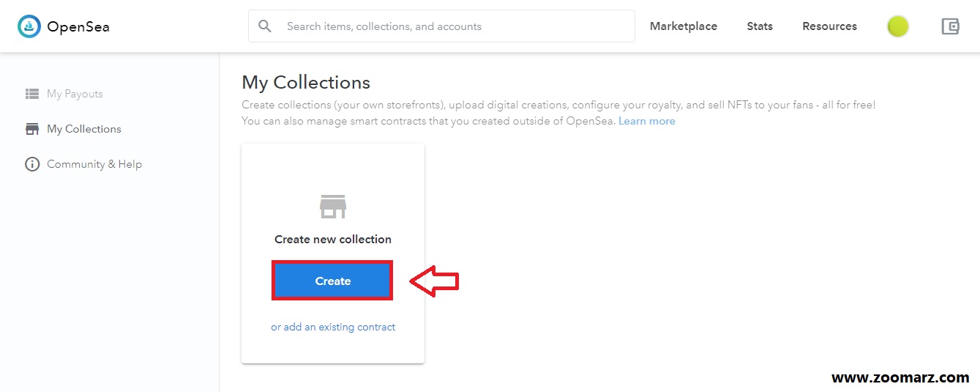The width and height of the screenshot is (980, 392).
Task: Click "or add an existing contract" link
Action: click(x=333, y=327)
